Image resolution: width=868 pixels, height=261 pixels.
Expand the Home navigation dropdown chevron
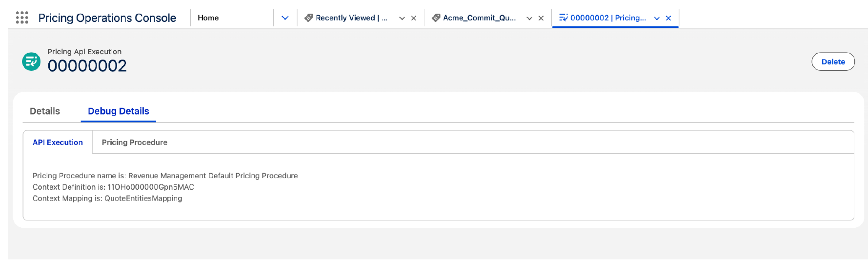285,18
